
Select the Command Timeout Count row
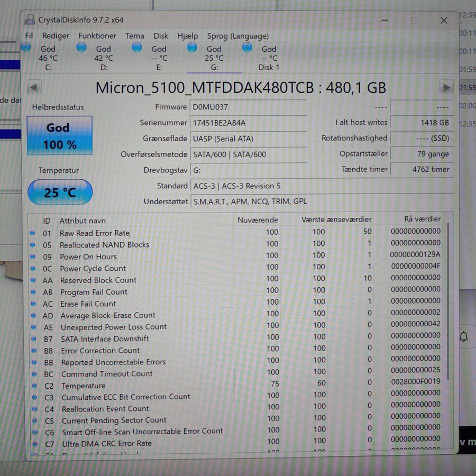coord(235,372)
